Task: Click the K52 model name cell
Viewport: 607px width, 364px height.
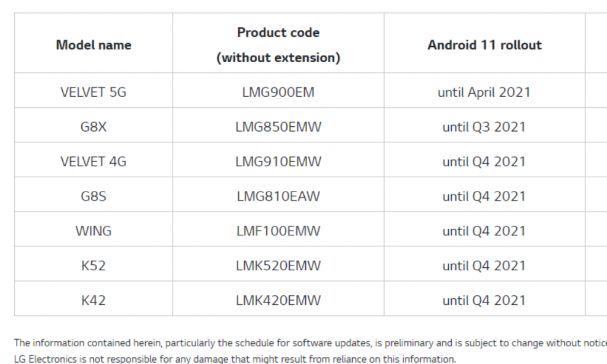Action: [x=94, y=266]
